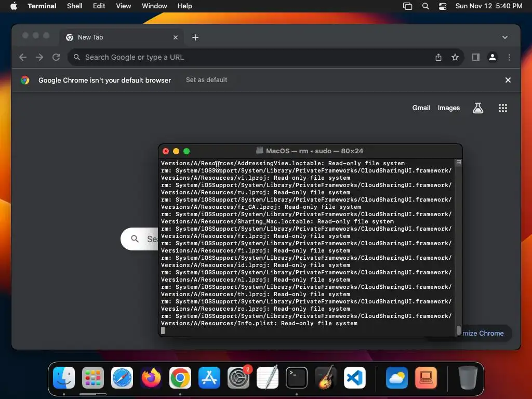Open the Help menu
Viewport: 532px width, 399px height.
(184, 6)
